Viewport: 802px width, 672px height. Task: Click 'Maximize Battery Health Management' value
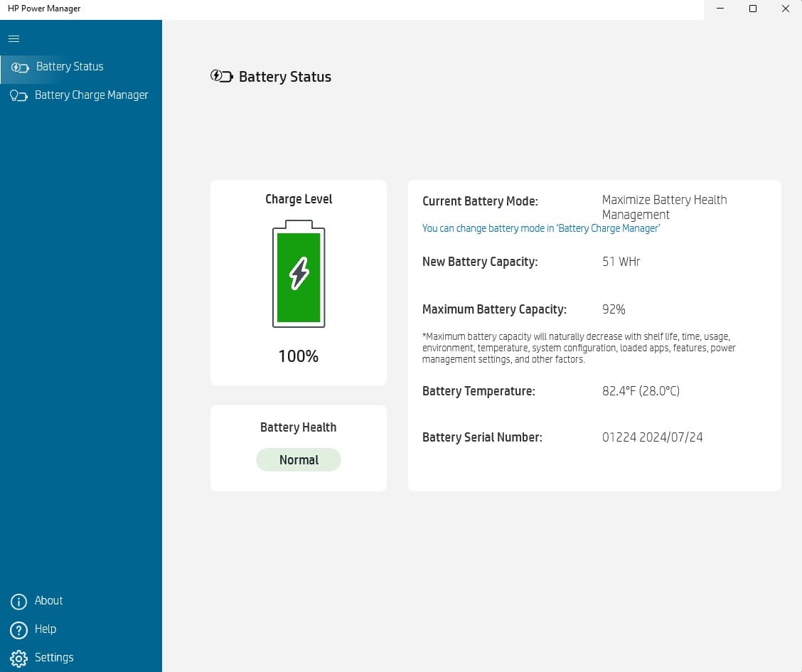click(664, 207)
